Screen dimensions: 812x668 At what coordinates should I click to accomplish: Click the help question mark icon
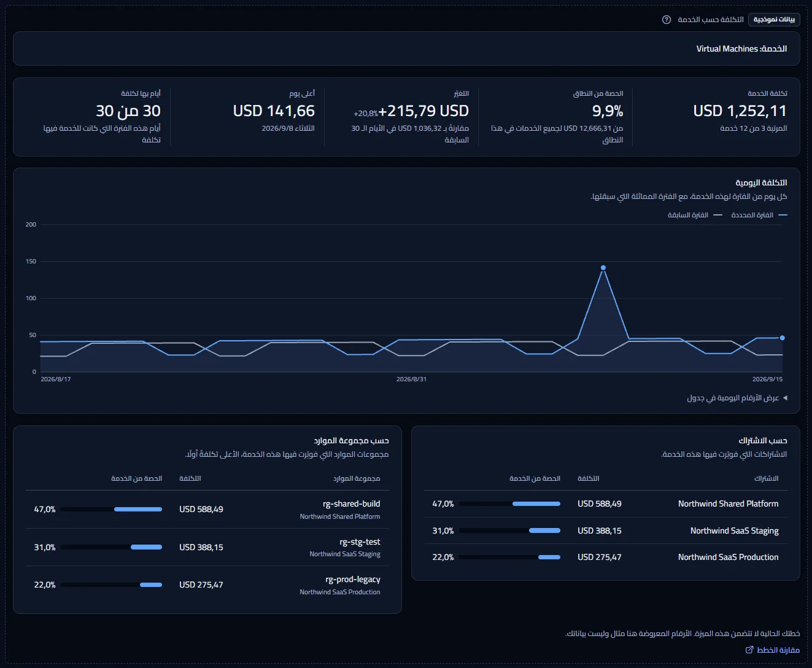(x=667, y=20)
